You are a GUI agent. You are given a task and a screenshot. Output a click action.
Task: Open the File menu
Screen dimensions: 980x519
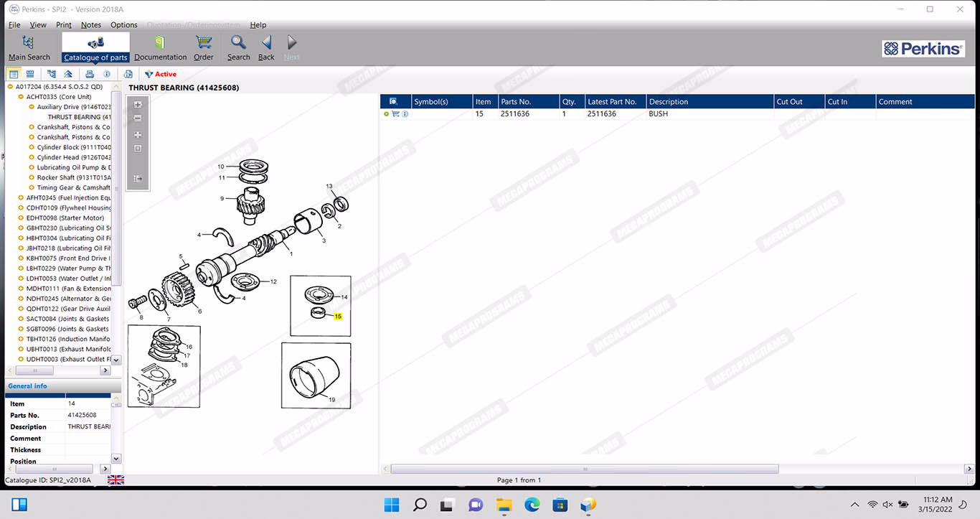pos(14,24)
